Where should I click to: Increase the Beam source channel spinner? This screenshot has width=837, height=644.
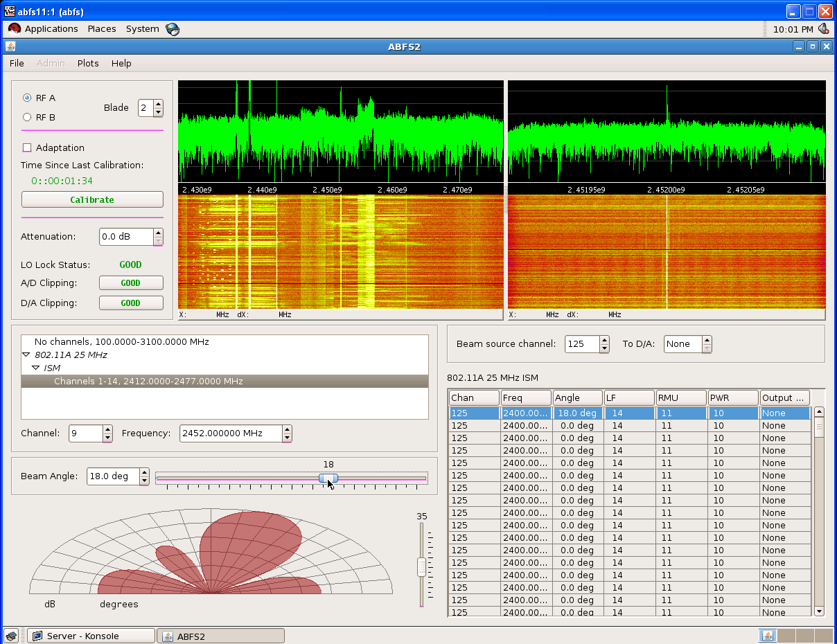(604, 340)
